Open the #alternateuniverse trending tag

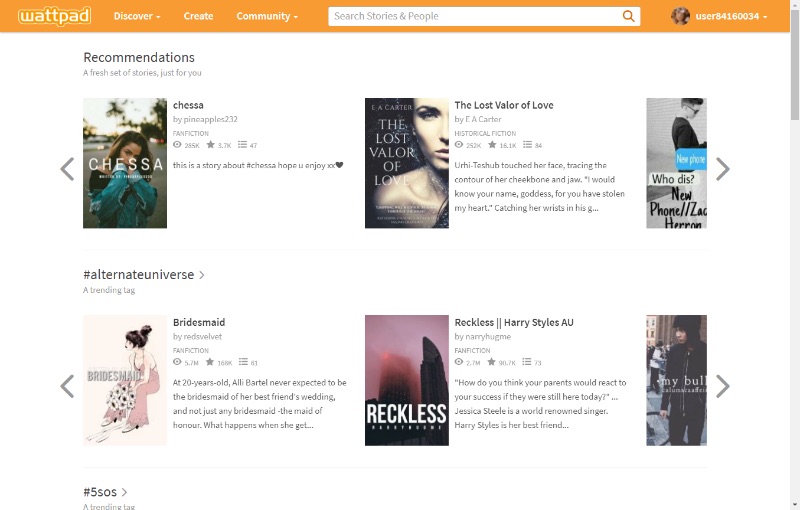click(139, 275)
